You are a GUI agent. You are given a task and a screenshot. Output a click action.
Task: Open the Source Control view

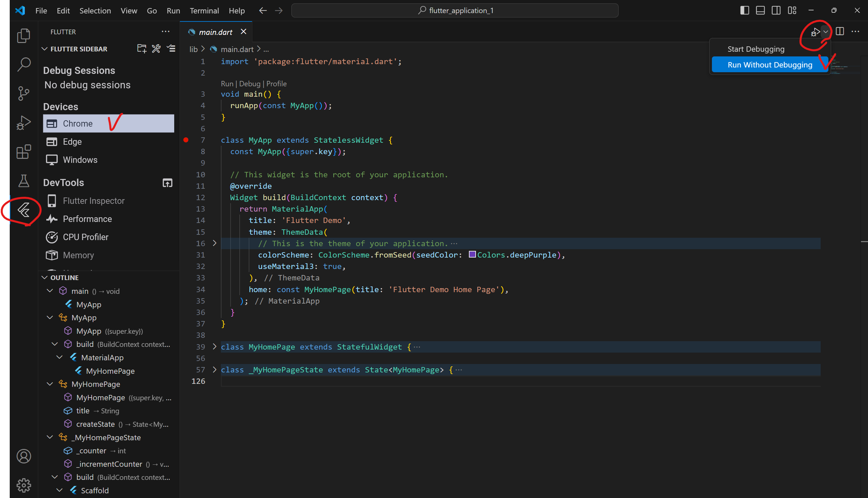pos(23,93)
